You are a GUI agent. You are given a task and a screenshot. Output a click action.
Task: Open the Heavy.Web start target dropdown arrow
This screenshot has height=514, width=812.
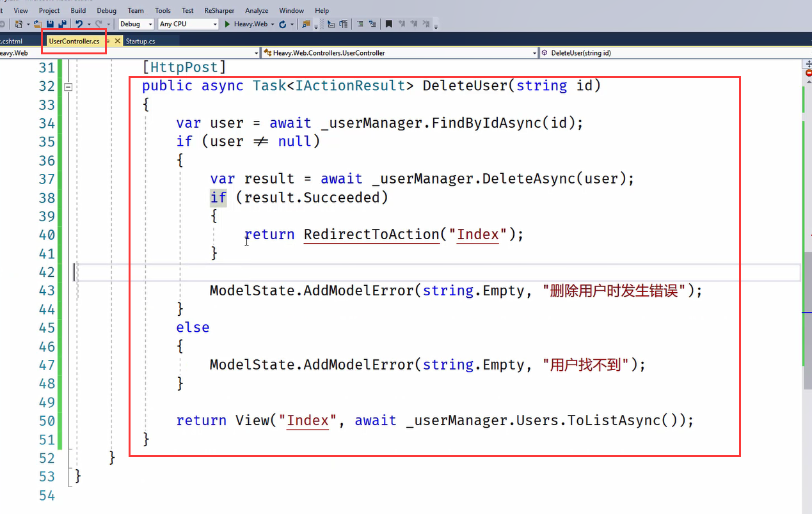coord(273,24)
